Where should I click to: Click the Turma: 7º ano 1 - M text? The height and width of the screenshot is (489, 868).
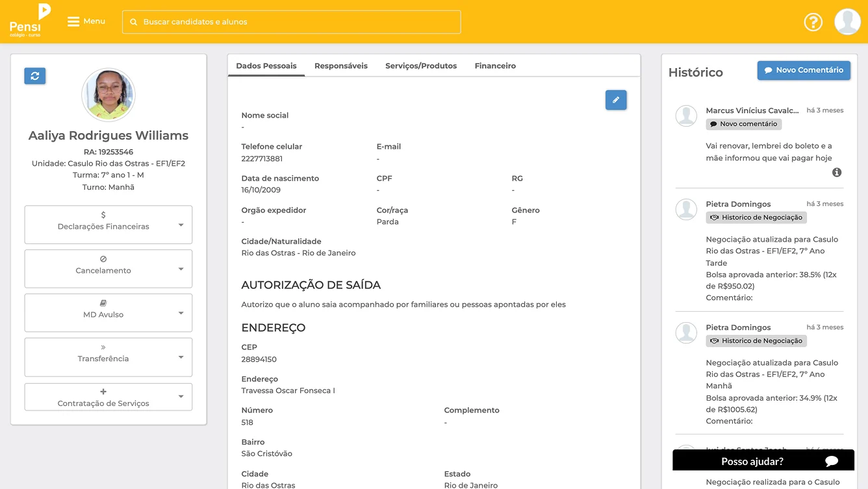pos(108,175)
